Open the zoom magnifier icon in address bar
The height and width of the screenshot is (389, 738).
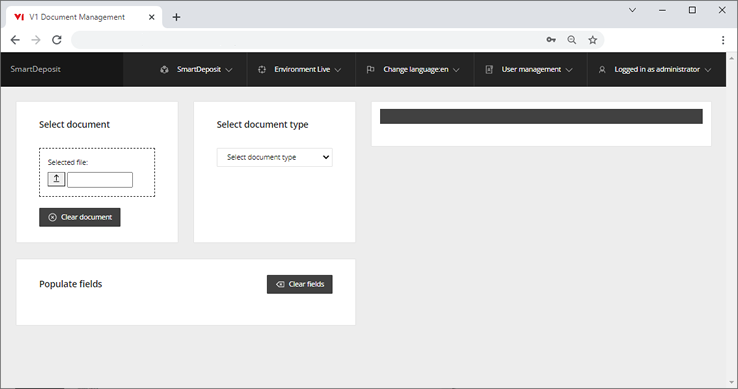(x=572, y=40)
